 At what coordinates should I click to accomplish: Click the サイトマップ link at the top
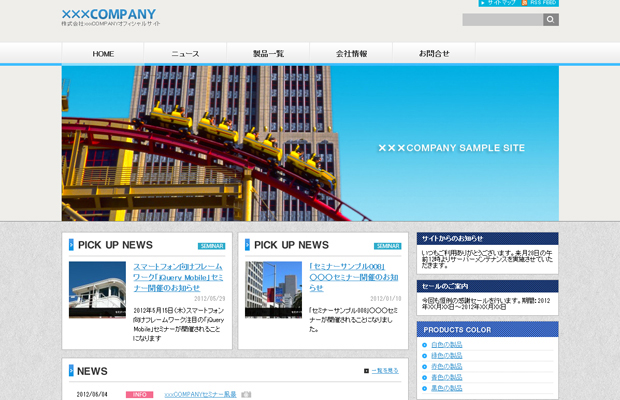coord(501,4)
